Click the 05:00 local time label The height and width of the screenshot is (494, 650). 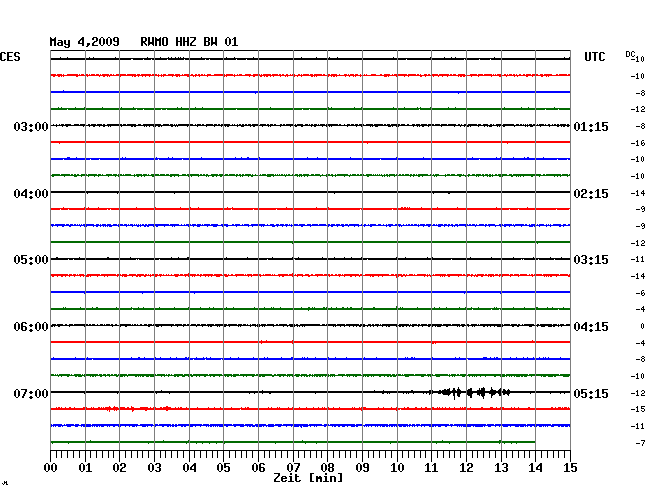point(31,260)
